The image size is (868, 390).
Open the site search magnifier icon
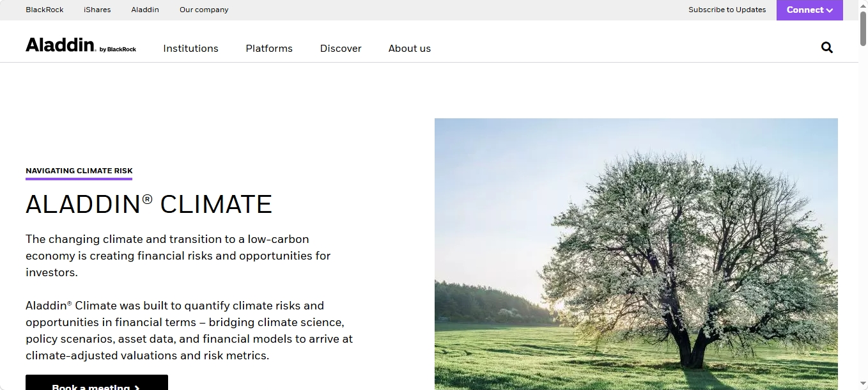pos(826,47)
